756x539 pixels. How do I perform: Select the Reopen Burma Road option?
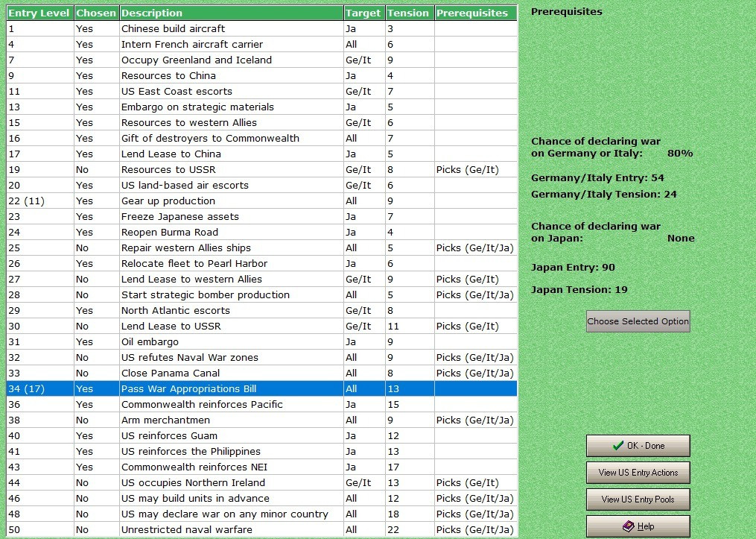pos(261,232)
